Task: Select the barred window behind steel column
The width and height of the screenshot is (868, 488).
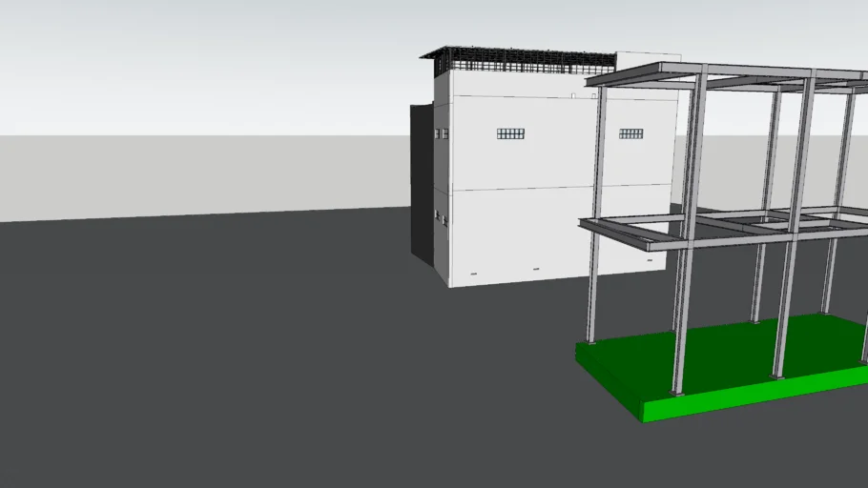Action: click(x=630, y=133)
